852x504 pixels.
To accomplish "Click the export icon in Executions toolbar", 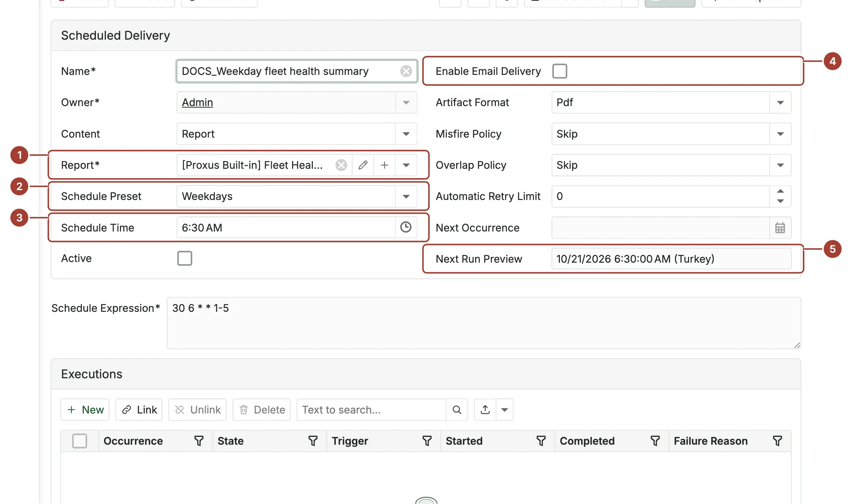I will (x=485, y=410).
